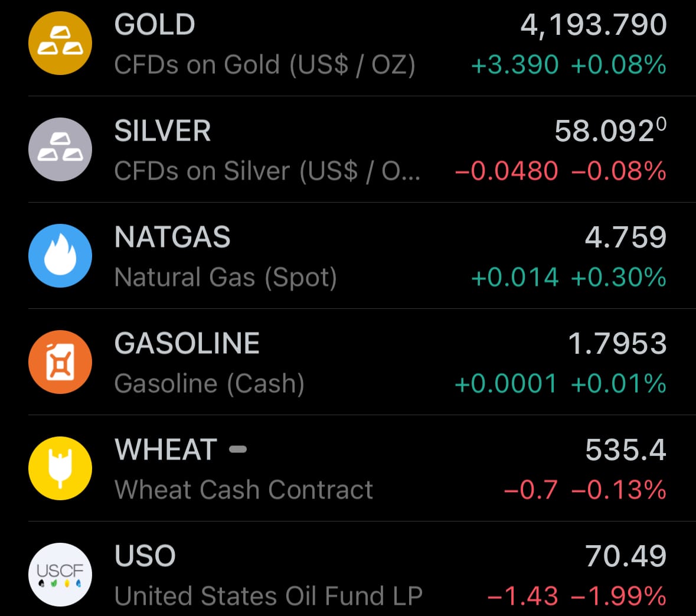The image size is (696, 616).
Task: Tap the USO USCF logo icon
Action: [60, 575]
